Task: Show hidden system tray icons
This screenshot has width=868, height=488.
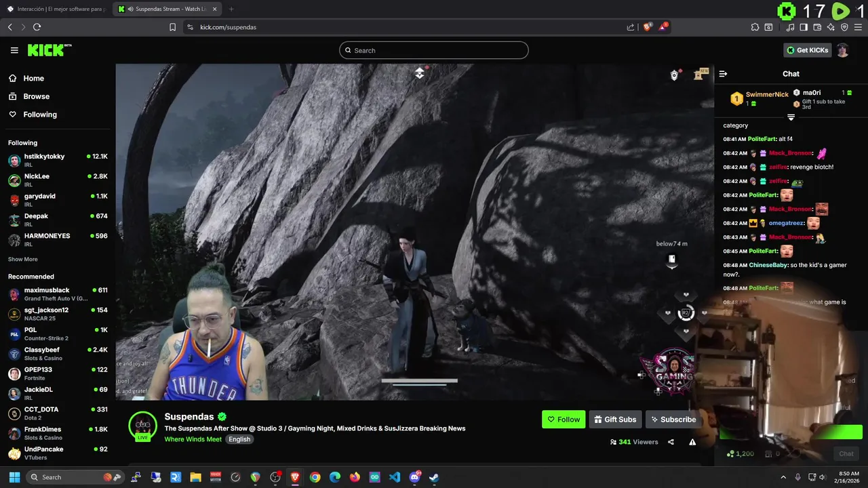Action: [783, 477]
